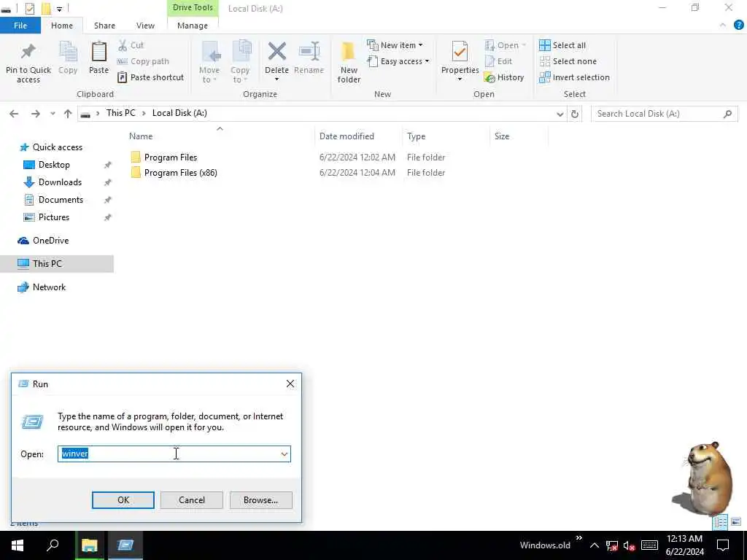Click the network status tray icon

click(612, 545)
